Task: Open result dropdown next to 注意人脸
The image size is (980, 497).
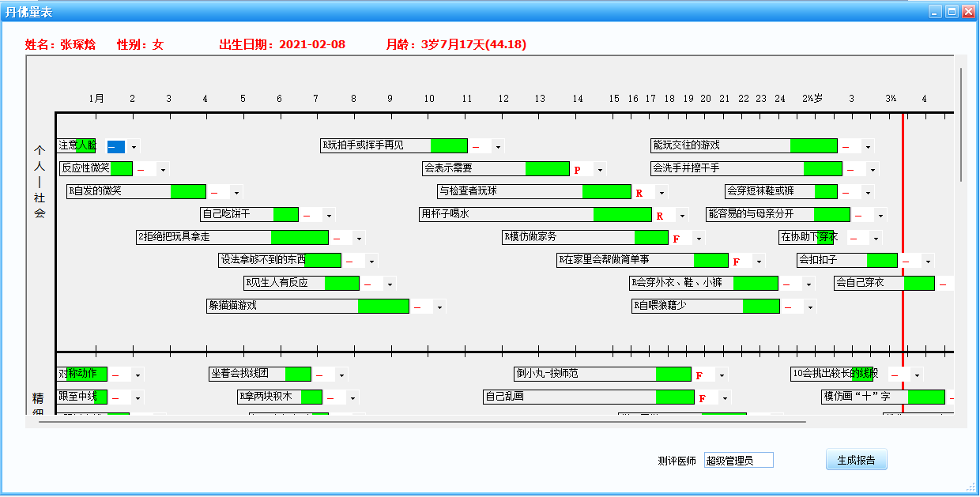Action: click(134, 147)
